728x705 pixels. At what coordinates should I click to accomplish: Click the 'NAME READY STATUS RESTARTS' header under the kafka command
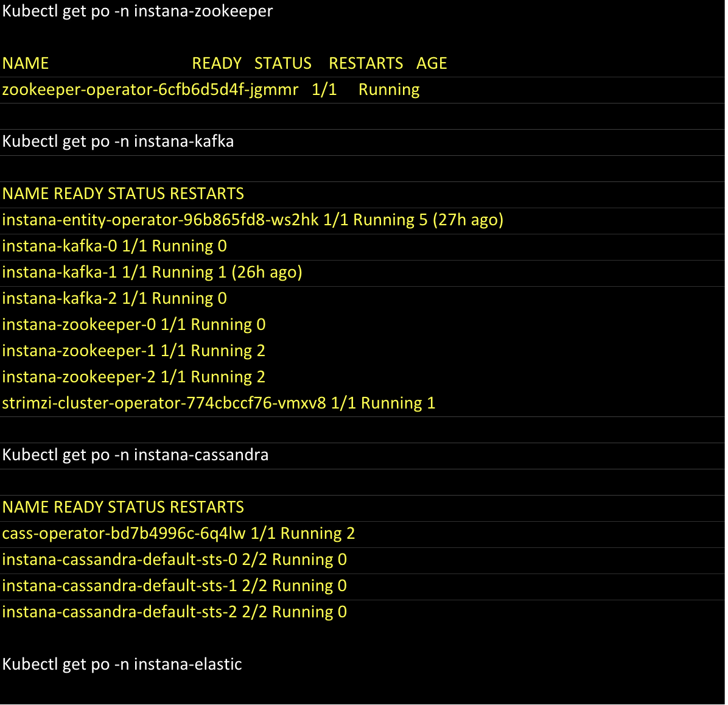[x=123, y=194]
